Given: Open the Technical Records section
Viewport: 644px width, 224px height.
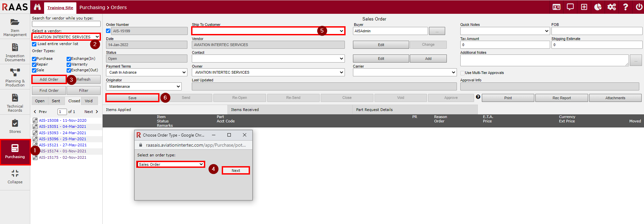Looking at the screenshot, I should pos(15,103).
